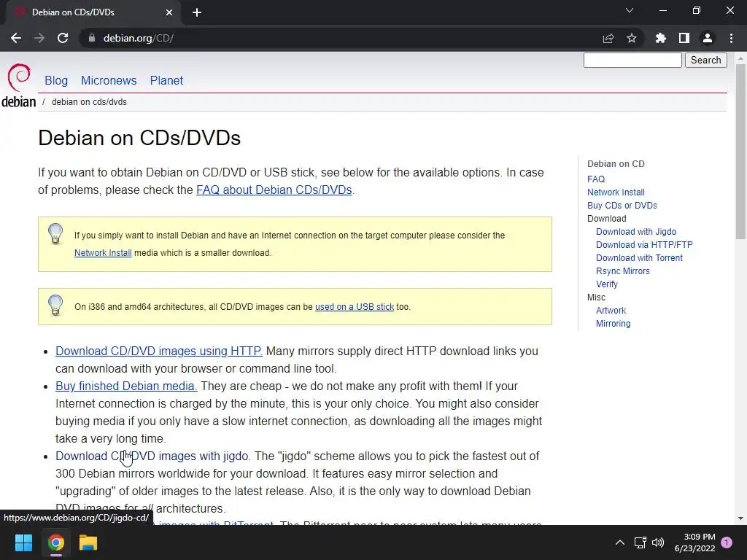Open network status tray icon
Viewport: 747px width, 560px height.
point(640,542)
